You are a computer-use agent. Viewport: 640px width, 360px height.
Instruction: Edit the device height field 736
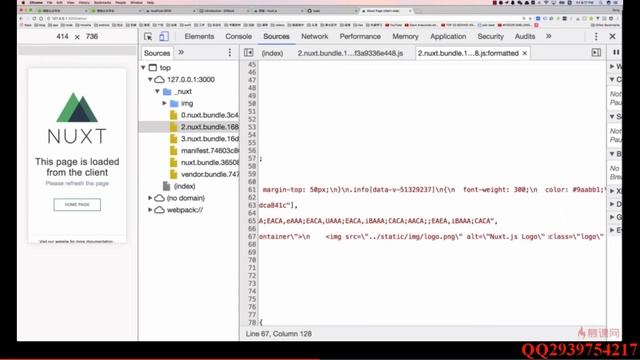tap(92, 36)
